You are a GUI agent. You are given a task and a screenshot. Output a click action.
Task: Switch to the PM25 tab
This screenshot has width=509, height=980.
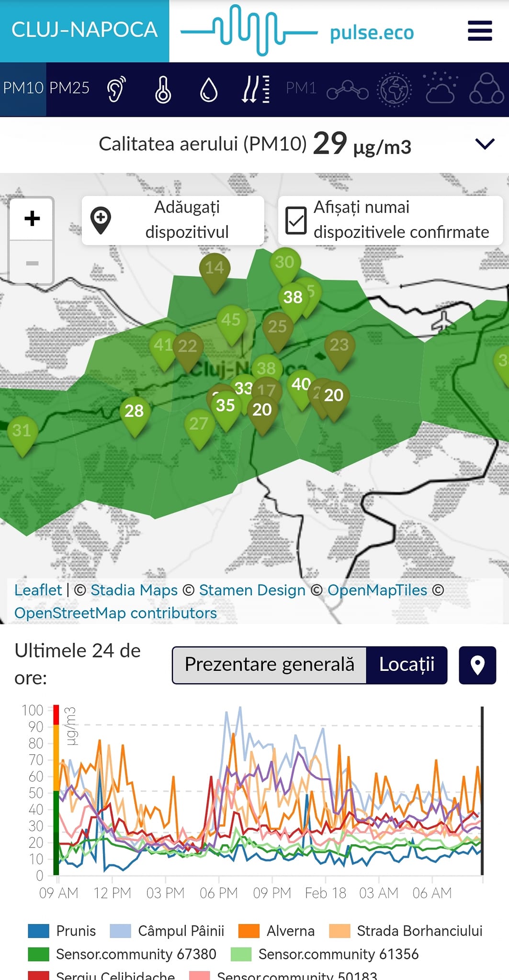coord(69,88)
